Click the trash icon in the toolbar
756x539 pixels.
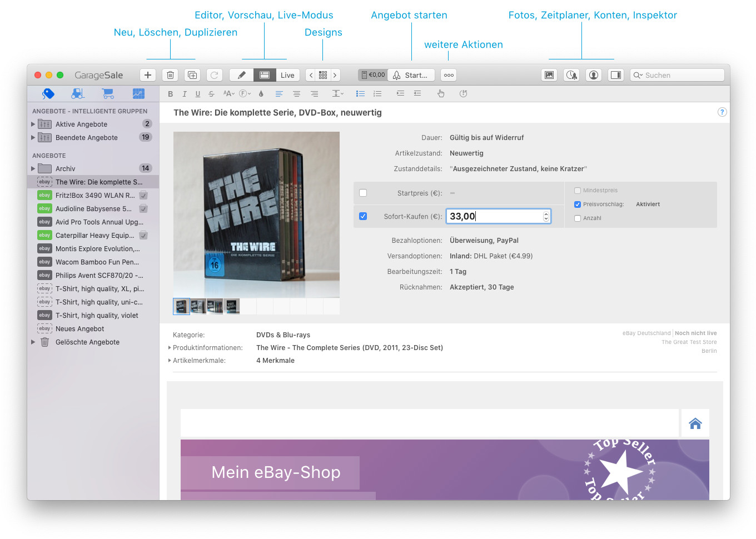click(171, 75)
